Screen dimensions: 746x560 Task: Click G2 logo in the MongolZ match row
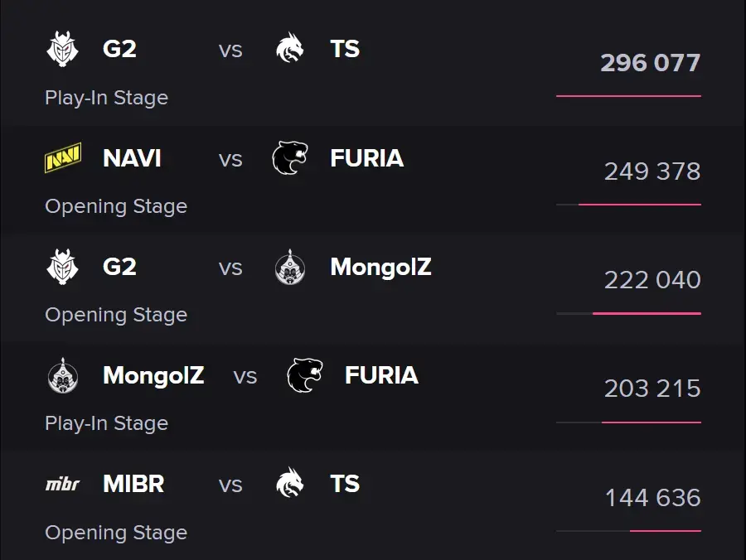(62, 267)
